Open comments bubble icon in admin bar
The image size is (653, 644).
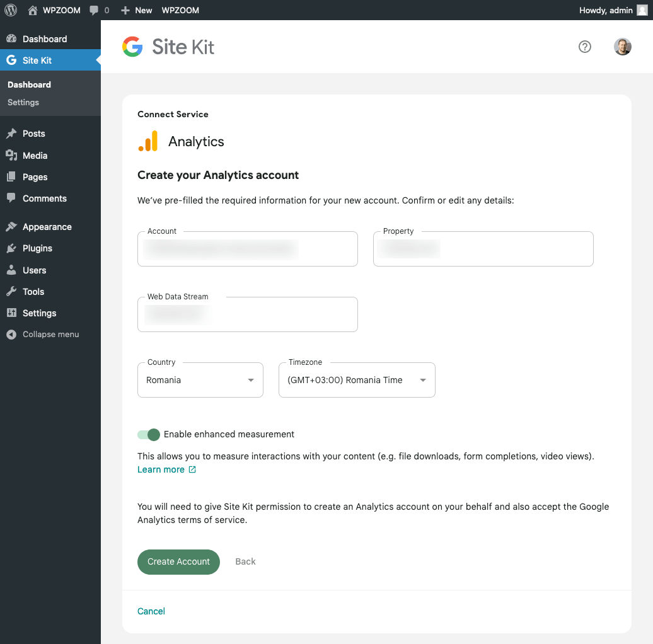[x=94, y=11]
